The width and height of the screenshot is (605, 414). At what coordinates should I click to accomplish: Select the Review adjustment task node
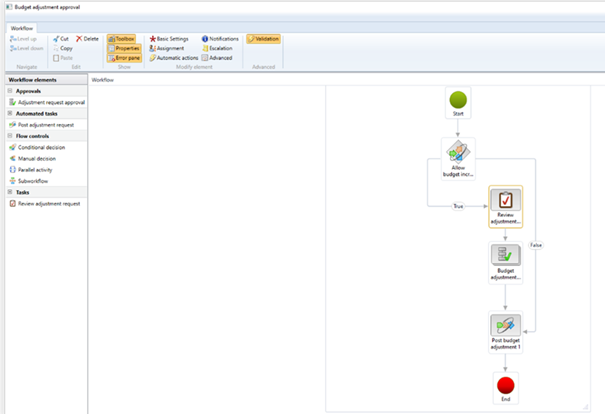[505, 203]
